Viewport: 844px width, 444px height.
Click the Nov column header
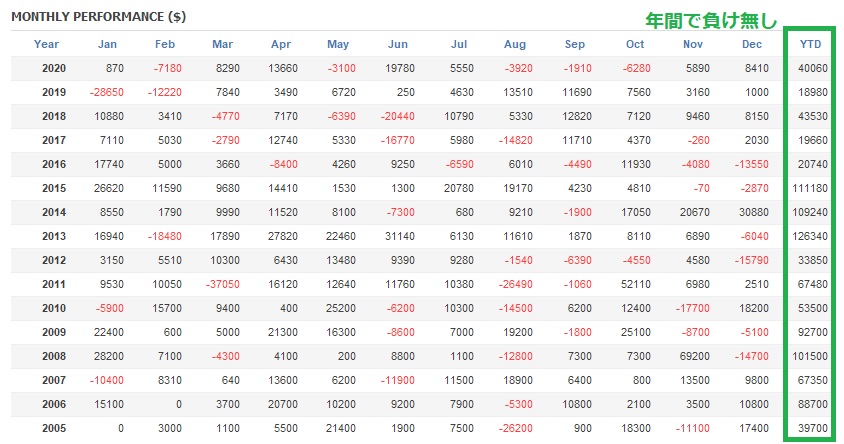click(x=693, y=44)
